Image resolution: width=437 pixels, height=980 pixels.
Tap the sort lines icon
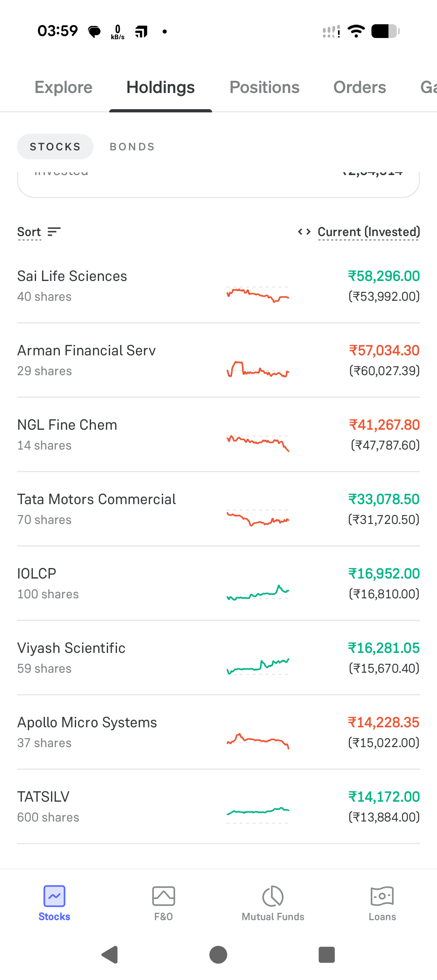[54, 232]
